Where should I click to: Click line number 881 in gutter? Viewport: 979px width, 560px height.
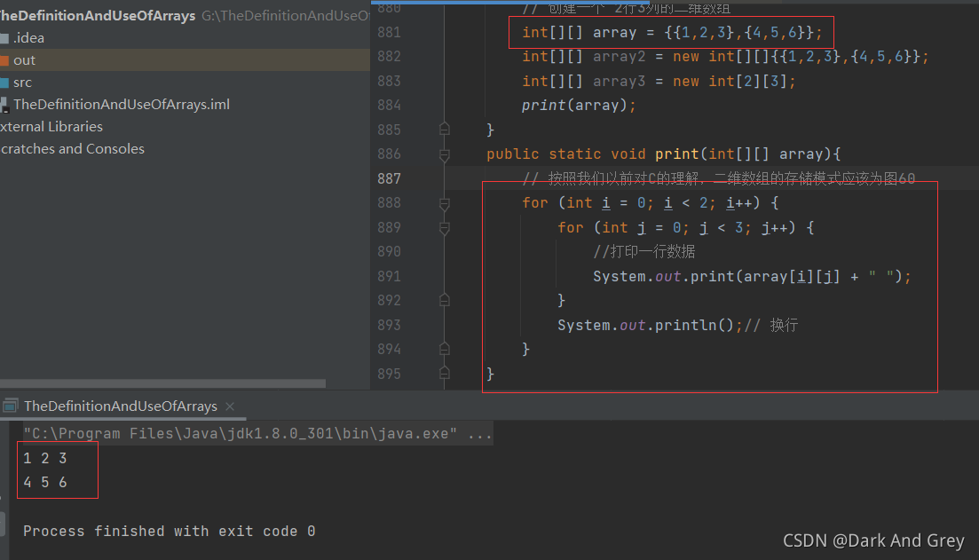(389, 33)
